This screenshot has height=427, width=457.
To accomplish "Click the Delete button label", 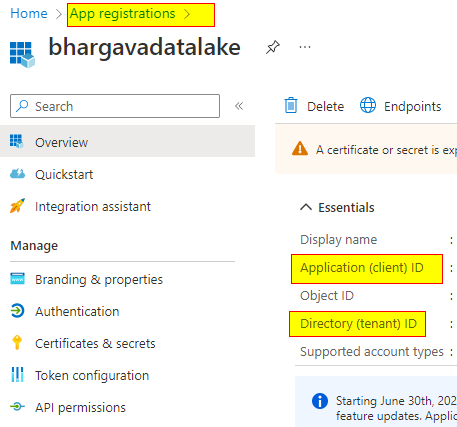I will point(325,107).
